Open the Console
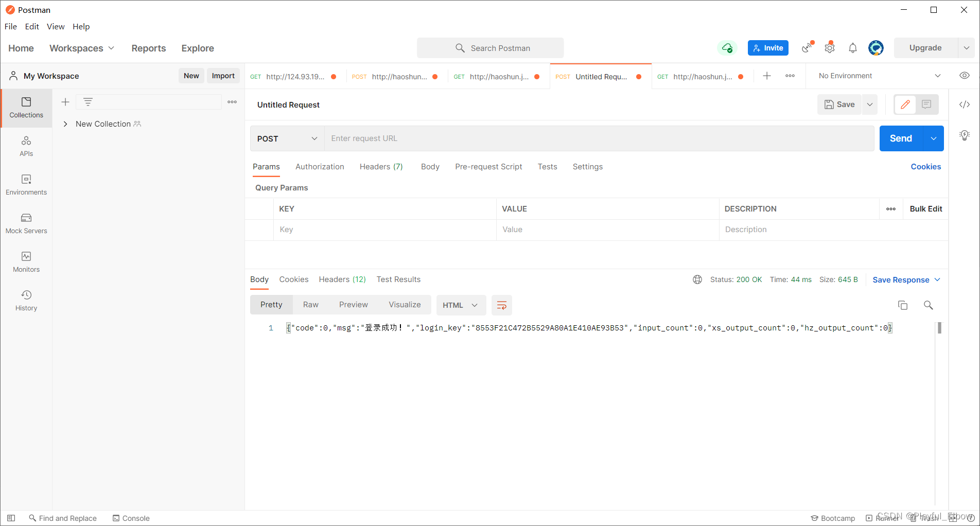 pyautogui.click(x=131, y=518)
